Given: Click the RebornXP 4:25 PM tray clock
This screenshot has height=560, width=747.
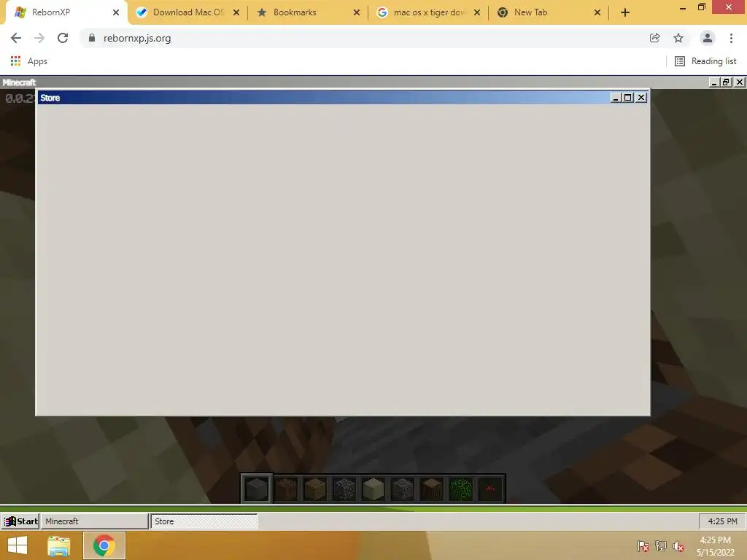Looking at the screenshot, I should [x=722, y=521].
